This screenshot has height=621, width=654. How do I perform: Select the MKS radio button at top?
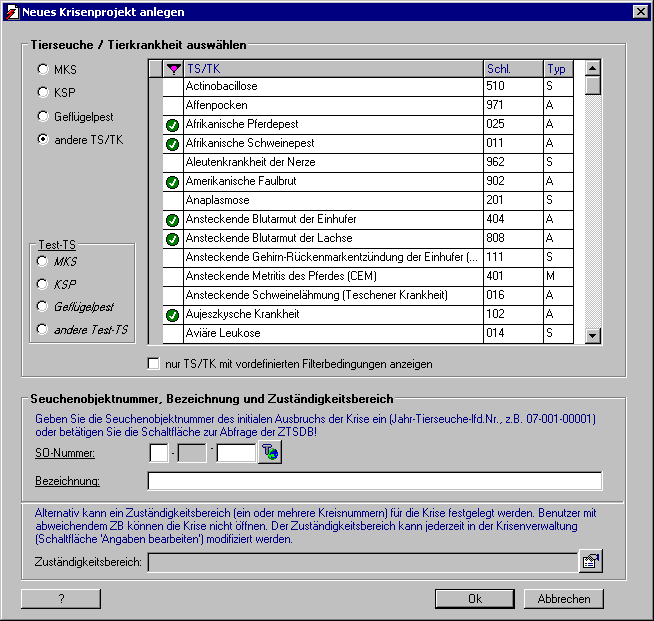click(43, 69)
